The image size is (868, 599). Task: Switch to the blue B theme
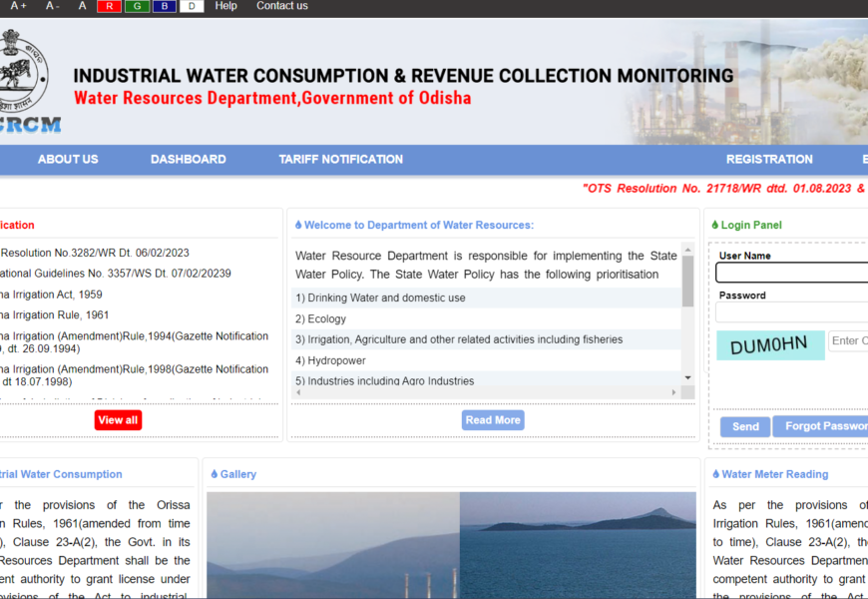point(164,6)
